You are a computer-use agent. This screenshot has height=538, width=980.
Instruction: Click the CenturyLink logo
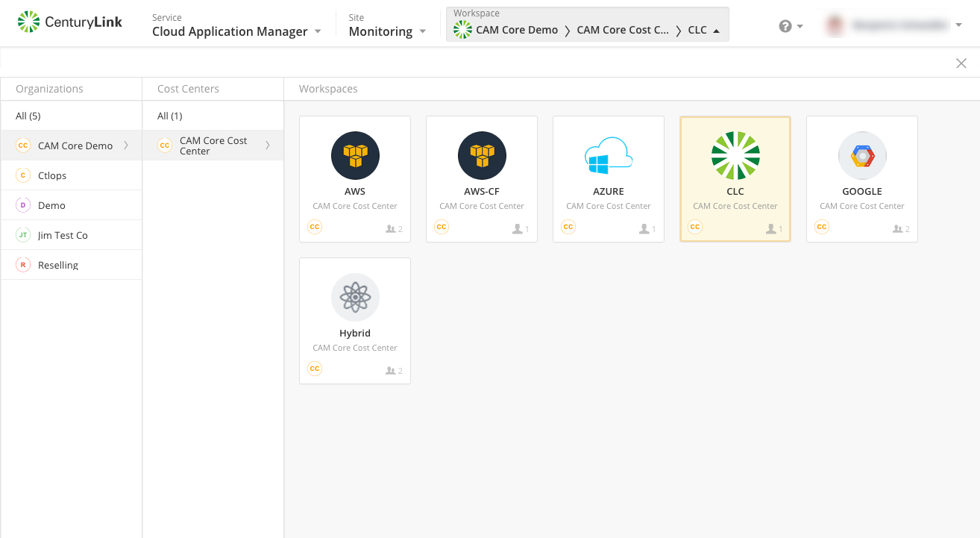(x=70, y=22)
